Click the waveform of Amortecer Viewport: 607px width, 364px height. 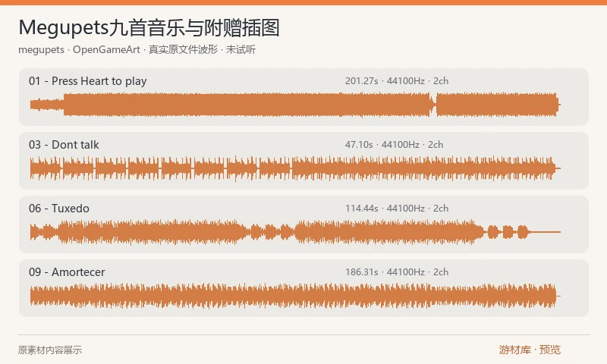[295, 296]
